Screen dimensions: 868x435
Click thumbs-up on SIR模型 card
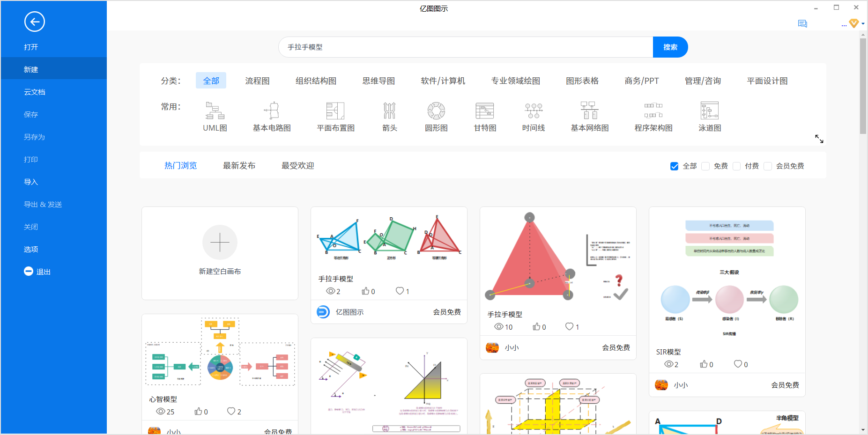704,364
